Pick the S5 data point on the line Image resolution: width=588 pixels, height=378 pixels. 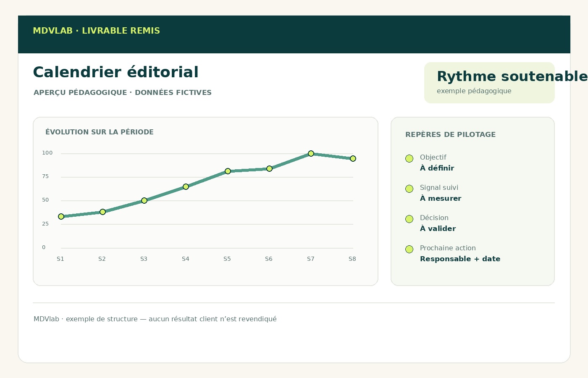point(228,171)
